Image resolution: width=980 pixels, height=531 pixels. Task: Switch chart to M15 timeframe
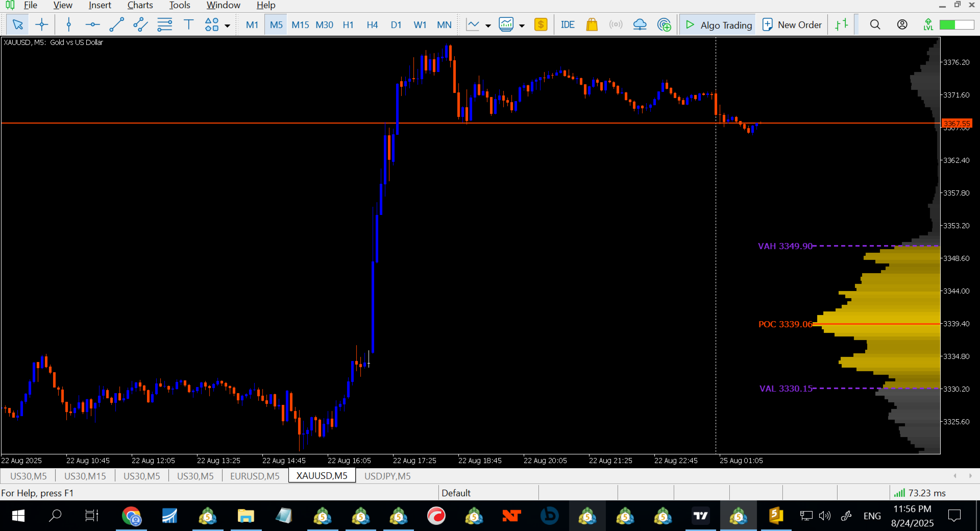[300, 25]
